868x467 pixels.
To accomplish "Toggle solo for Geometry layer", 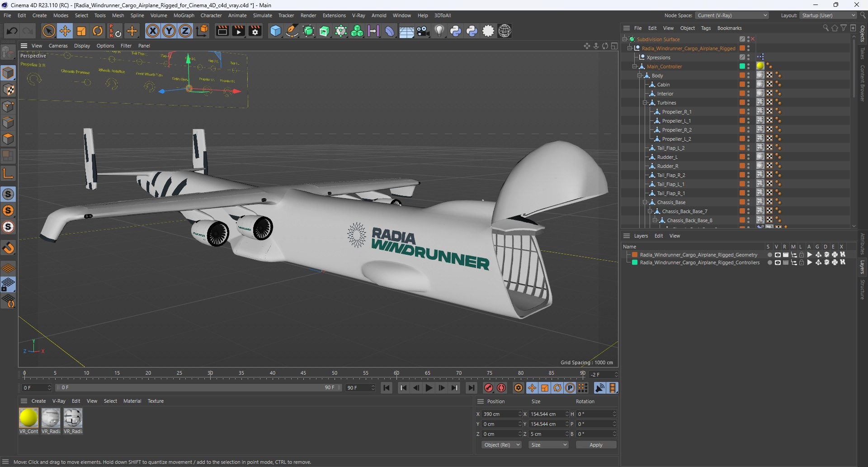I will [769, 255].
